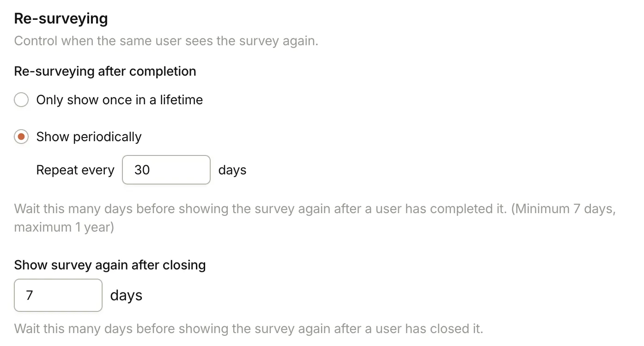
Task: Click the 'Re-surveying' section heading
Action: click(61, 18)
